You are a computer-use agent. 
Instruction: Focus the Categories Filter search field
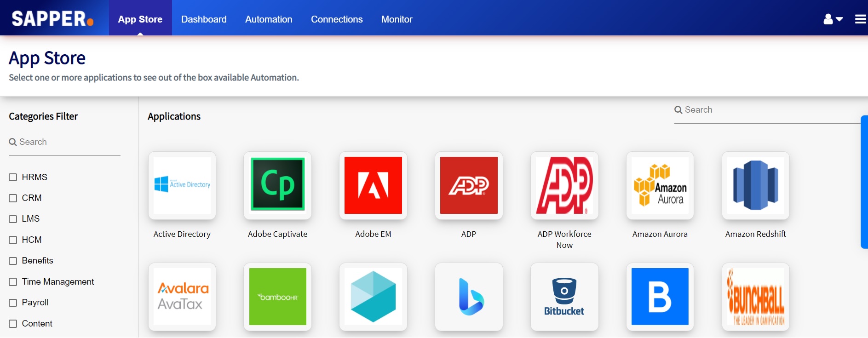click(x=64, y=142)
